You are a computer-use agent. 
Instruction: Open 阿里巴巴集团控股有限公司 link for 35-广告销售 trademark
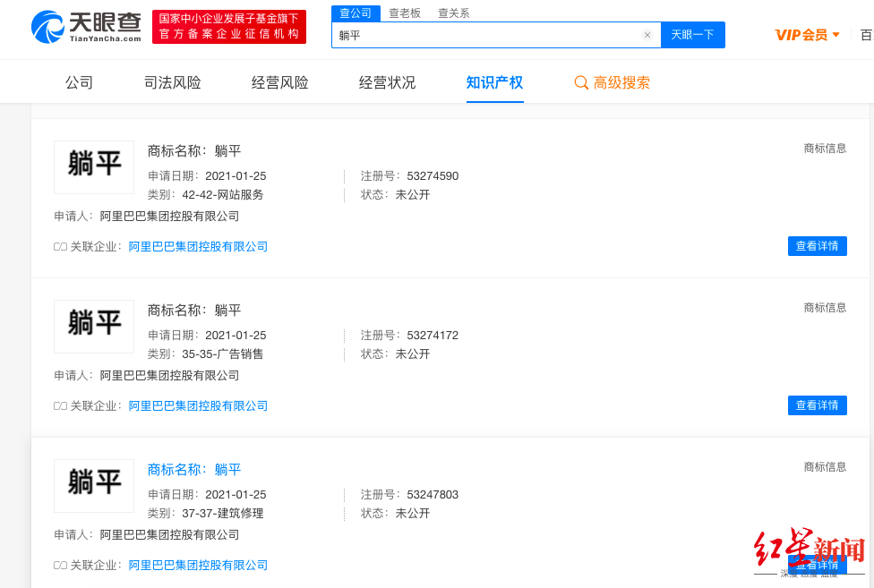tap(198, 406)
